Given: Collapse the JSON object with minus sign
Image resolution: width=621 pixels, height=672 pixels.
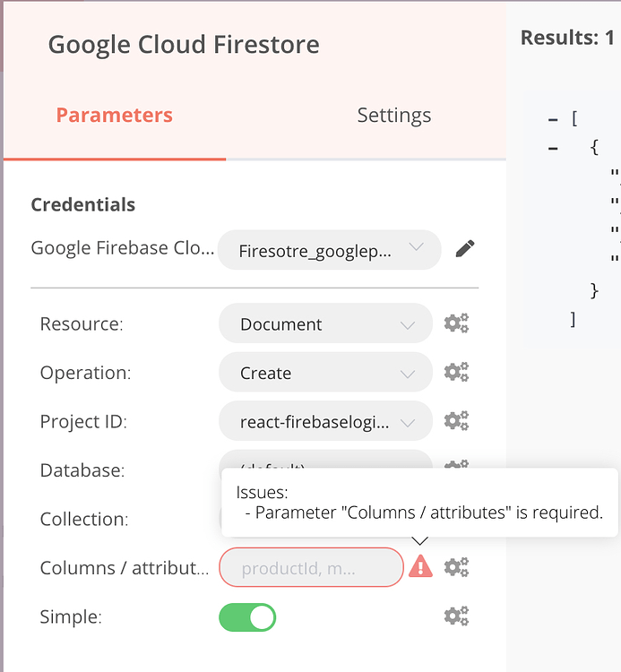Looking at the screenshot, I should pyautogui.click(x=553, y=148).
